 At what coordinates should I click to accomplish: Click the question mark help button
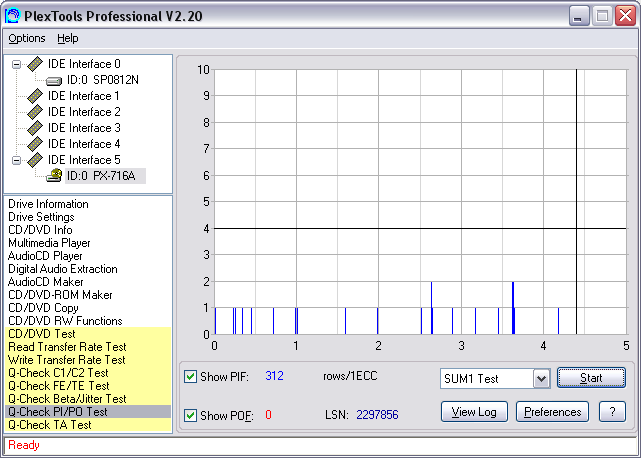[612, 412]
